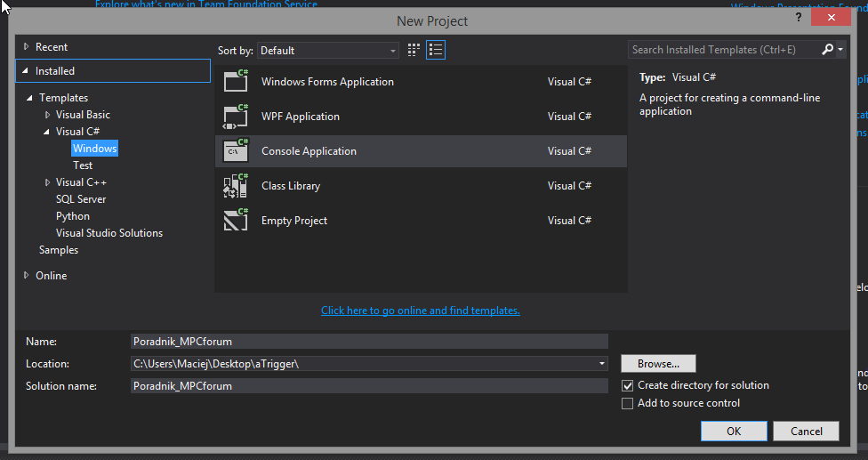This screenshot has width=868, height=460.
Task: Switch to medium icons grid view
Action: (414, 50)
